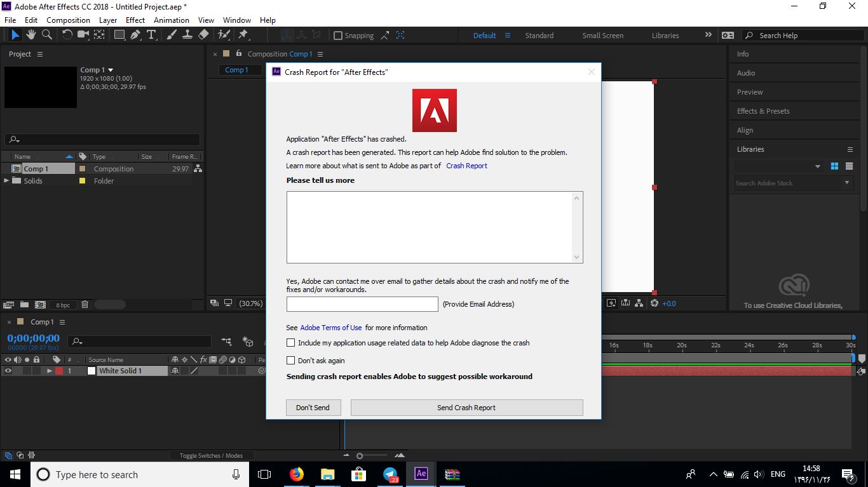This screenshot has width=868, height=487.
Task: Select the Rectangle shape tool
Action: pyautogui.click(x=119, y=35)
